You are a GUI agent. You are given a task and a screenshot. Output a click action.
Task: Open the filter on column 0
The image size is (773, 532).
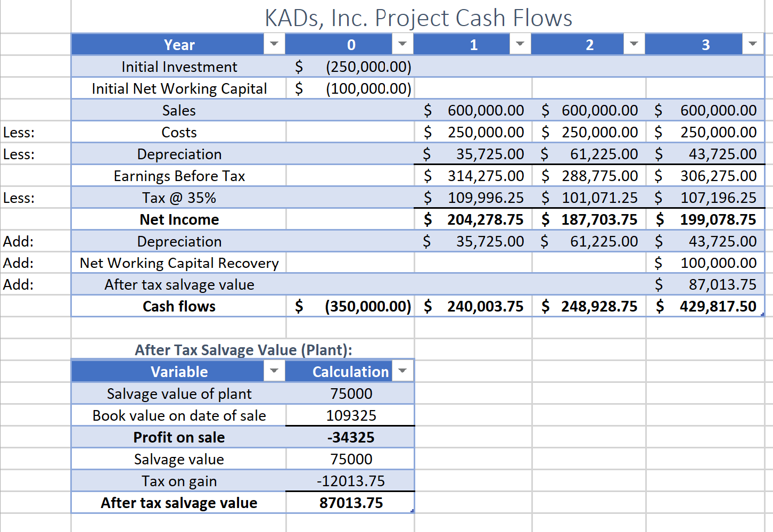pos(403,44)
